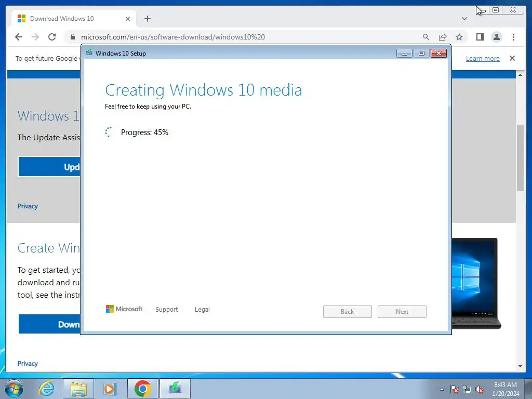This screenshot has height=399, width=532.
Task: Dismiss the Google Chrome update infobar
Action: coord(512,58)
